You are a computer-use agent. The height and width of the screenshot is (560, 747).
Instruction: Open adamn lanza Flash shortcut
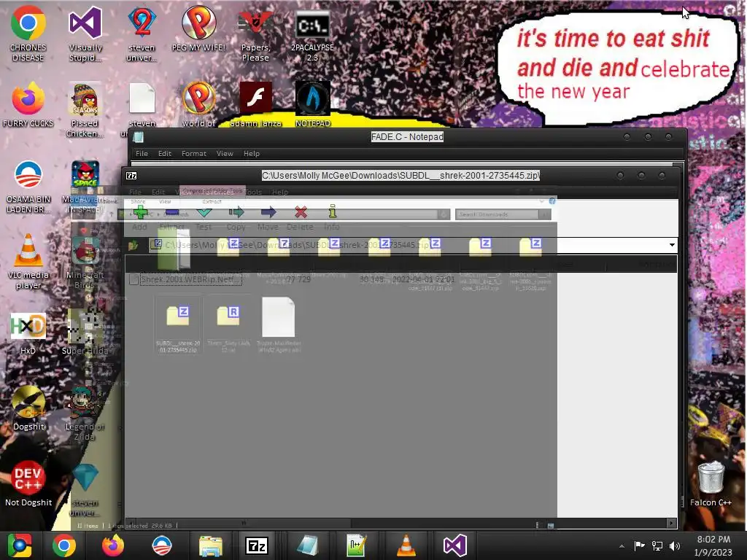pos(256,105)
